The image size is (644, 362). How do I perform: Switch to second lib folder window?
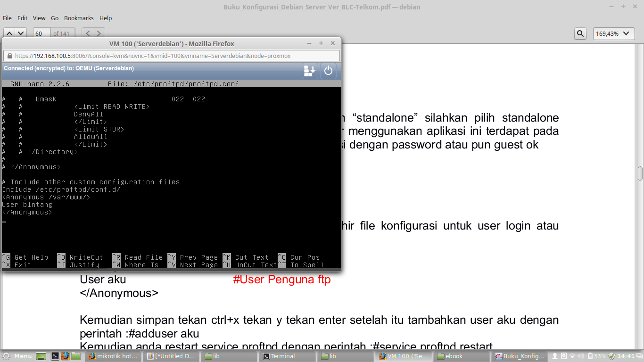coord(346,356)
